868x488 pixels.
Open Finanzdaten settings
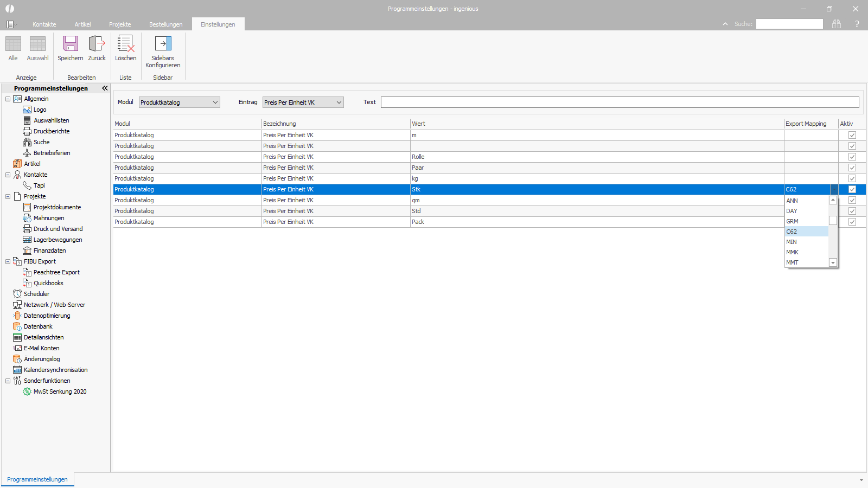pyautogui.click(x=49, y=251)
